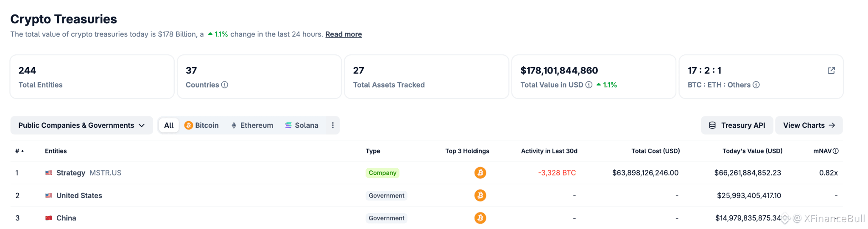Viewport: 868px width, 229px height.
Task: Click the Activity in Last 30d header
Action: [x=549, y=151]
